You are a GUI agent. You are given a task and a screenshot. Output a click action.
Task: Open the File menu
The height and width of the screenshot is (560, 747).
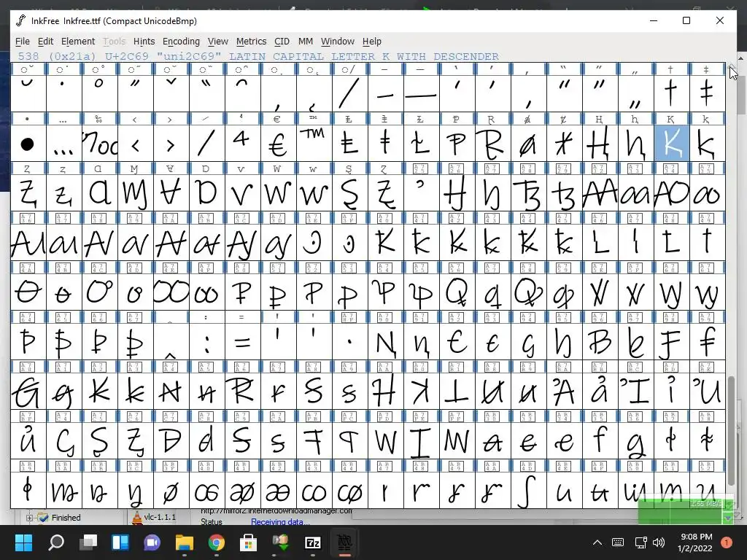tap(23, 42)
